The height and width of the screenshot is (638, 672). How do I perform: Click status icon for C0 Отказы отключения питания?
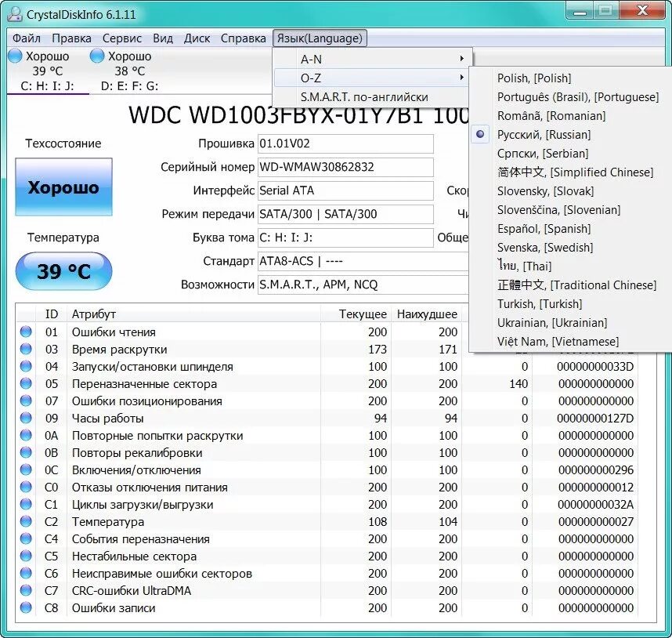click(26, 487)
